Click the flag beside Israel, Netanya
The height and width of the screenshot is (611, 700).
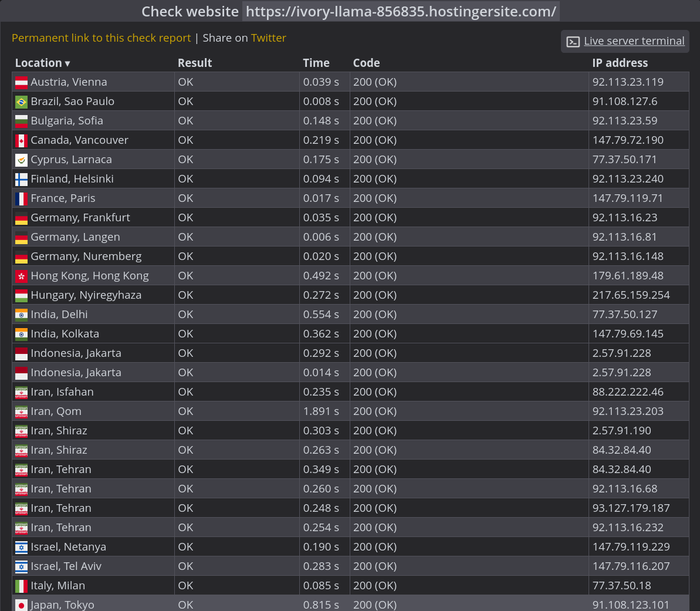tap(21, 547)
